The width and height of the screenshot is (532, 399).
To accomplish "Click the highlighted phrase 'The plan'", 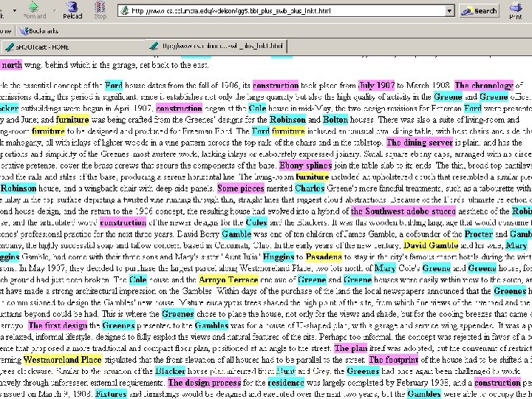I will pos(350,348).
